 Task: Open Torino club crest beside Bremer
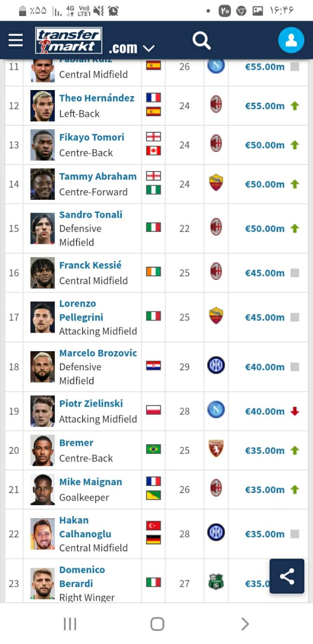[x=216, y=449]
